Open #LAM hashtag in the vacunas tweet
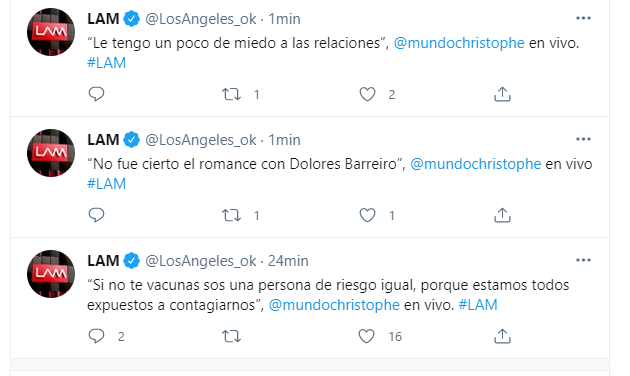Image resolution: width=630 pixels, height=376 pixels. tap(478, 305)
